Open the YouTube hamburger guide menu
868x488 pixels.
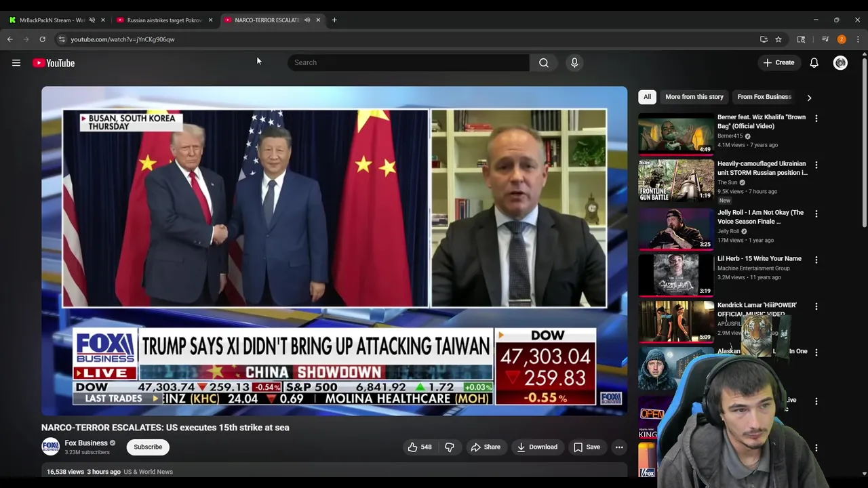pos(16,63)
